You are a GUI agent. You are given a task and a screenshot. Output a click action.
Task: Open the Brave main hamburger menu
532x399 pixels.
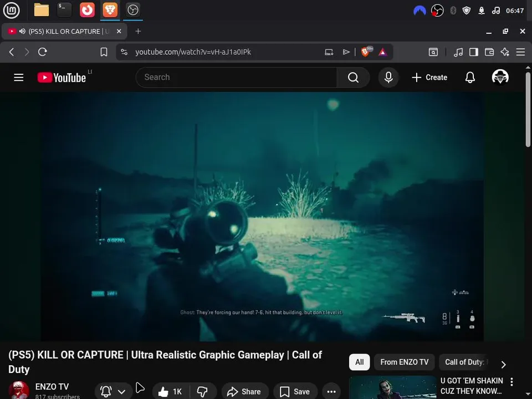tap(520, 52)
